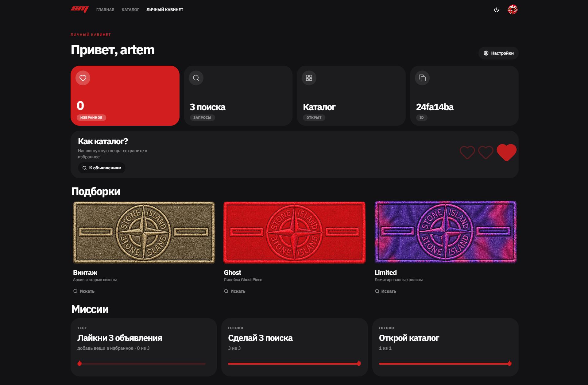Screen dimensions: 588x385
Task: Click progress bar of Сделай 3 поиска
Action: coord(294,364)
